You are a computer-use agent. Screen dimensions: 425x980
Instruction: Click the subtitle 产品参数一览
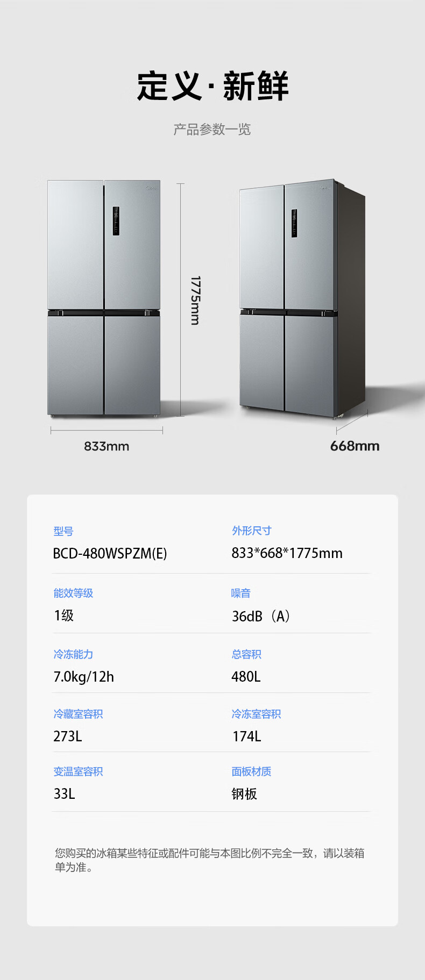click(x=212, y=130)
